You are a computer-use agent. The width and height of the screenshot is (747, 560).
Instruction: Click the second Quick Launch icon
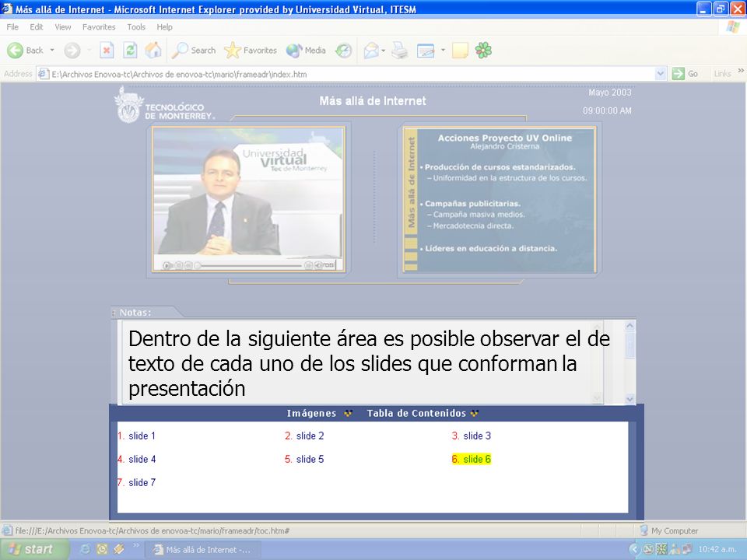(101, 549)
